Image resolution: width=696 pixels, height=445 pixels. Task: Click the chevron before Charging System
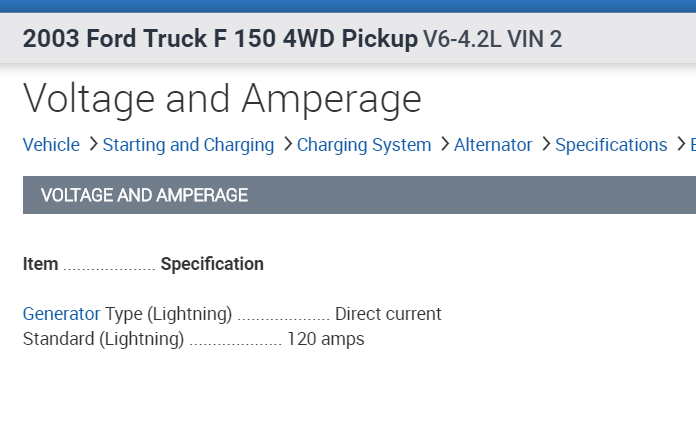(x=287, y=145)
